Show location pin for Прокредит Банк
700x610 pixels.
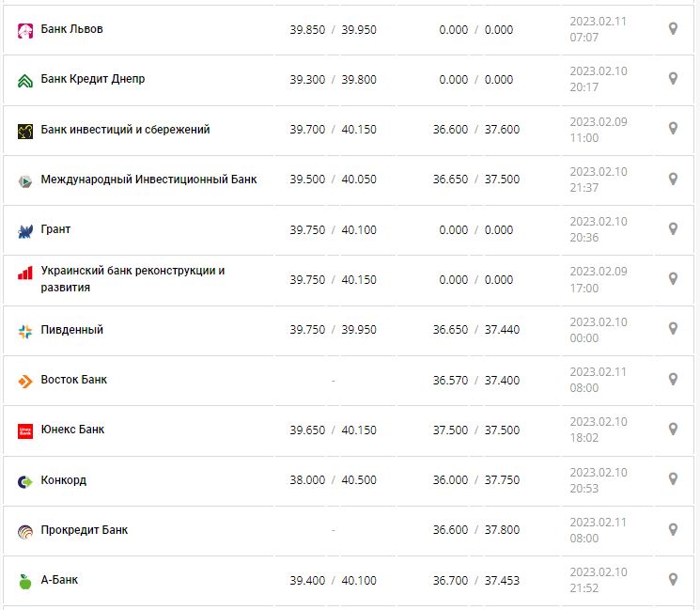pos(673,529)
